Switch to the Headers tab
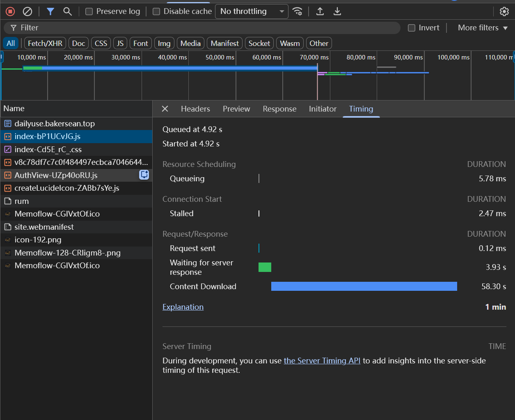The height and width of the screenshot is (420, 515). [195, 109]
